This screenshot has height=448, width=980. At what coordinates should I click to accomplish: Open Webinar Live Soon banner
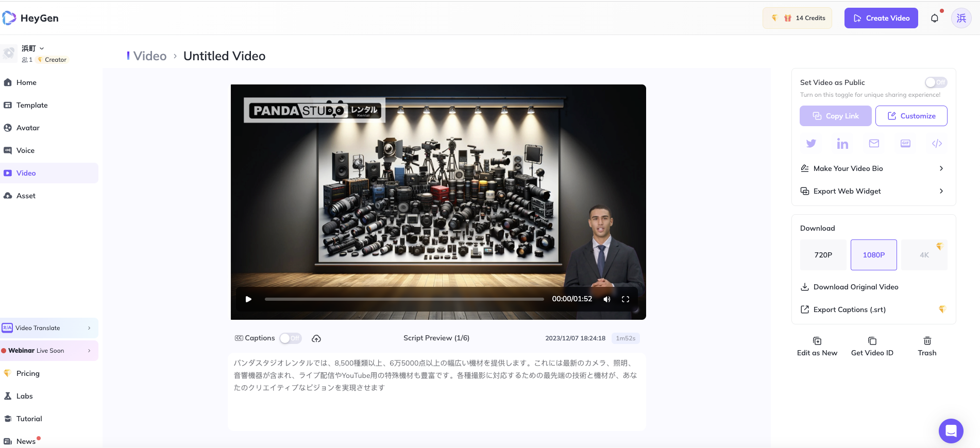(x=49, y=351)
